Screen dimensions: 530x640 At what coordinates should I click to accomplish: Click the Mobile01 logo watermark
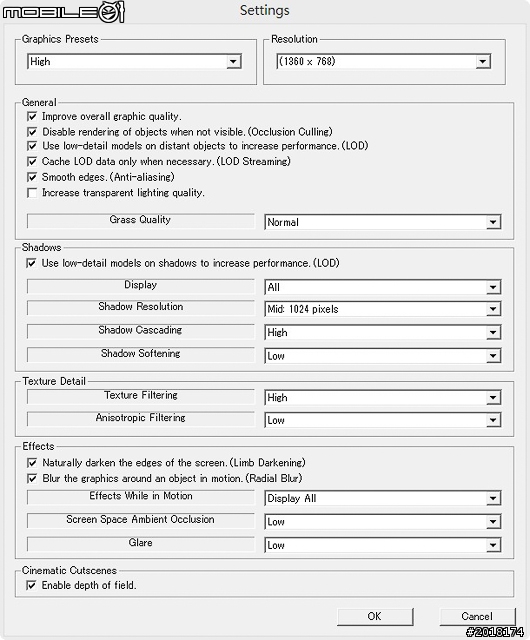tap(63, 12)
